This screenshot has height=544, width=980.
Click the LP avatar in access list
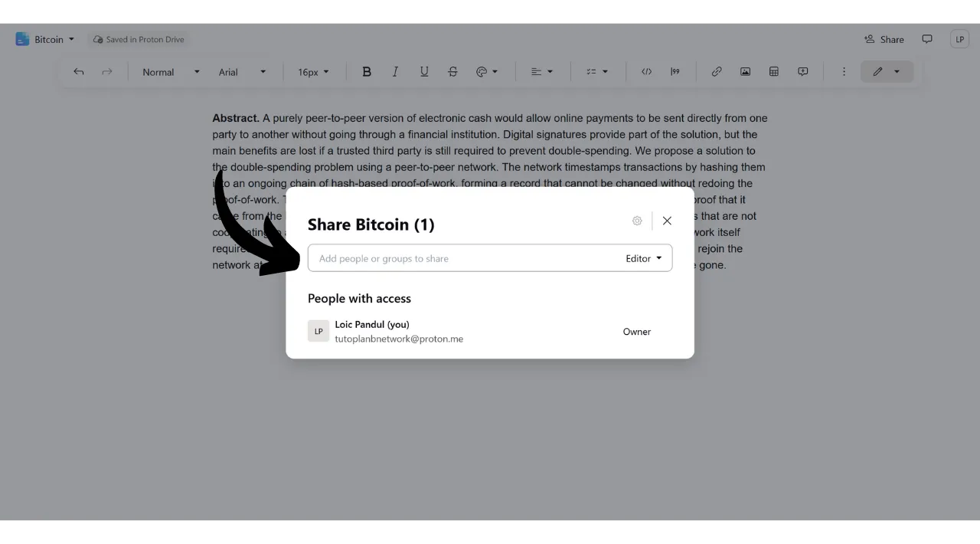tap(318, 331)
